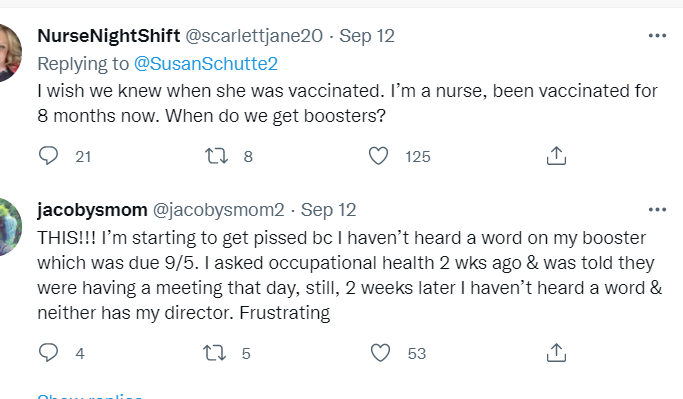Share NurseNightShift's tweet
The width and height of the screenshot is (683, 399).
tap(556, 156)
